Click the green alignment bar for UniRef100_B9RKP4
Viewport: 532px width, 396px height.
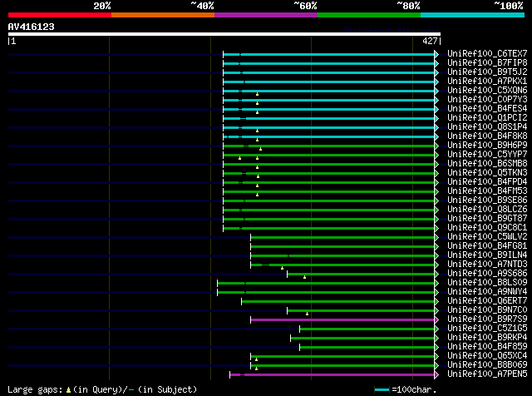362,339
